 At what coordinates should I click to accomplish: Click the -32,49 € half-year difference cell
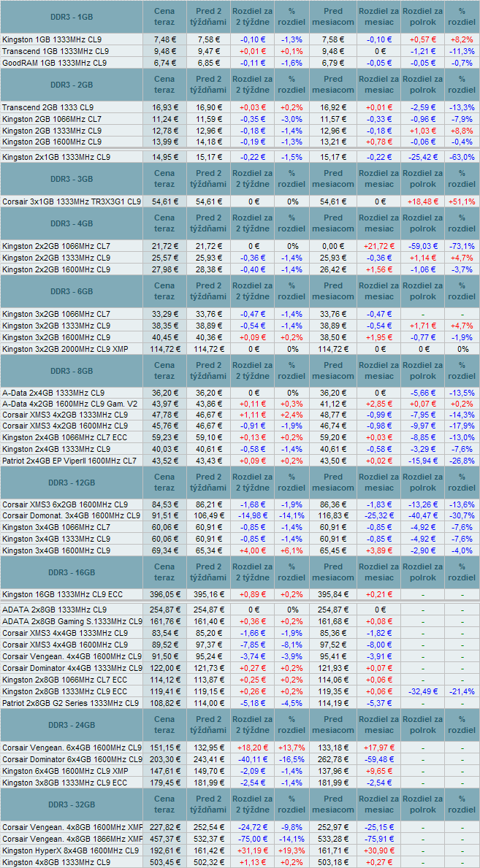[422, 691]
